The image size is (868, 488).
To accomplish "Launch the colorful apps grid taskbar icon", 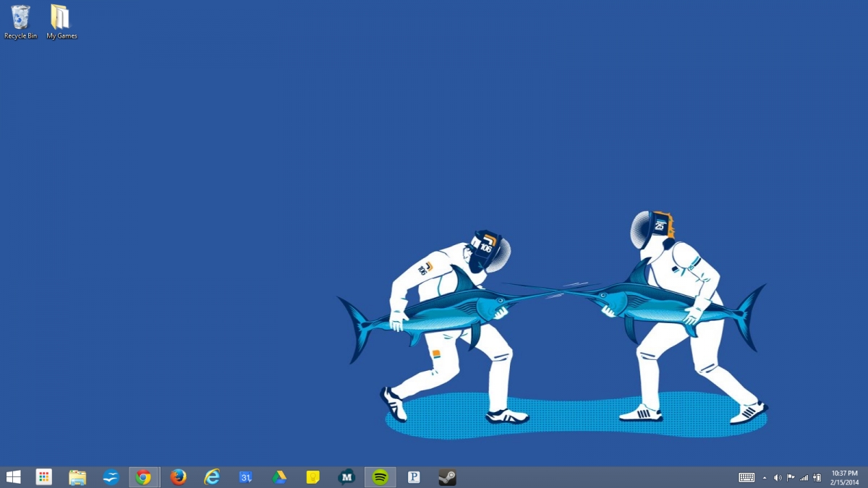I will (x=44, y=477).
